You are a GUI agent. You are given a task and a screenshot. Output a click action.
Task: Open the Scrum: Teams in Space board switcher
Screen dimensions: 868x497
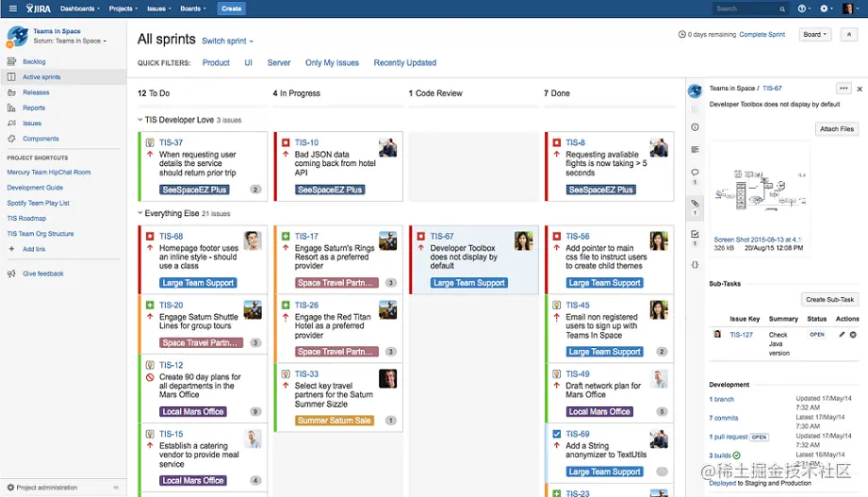tap(70, 41)
